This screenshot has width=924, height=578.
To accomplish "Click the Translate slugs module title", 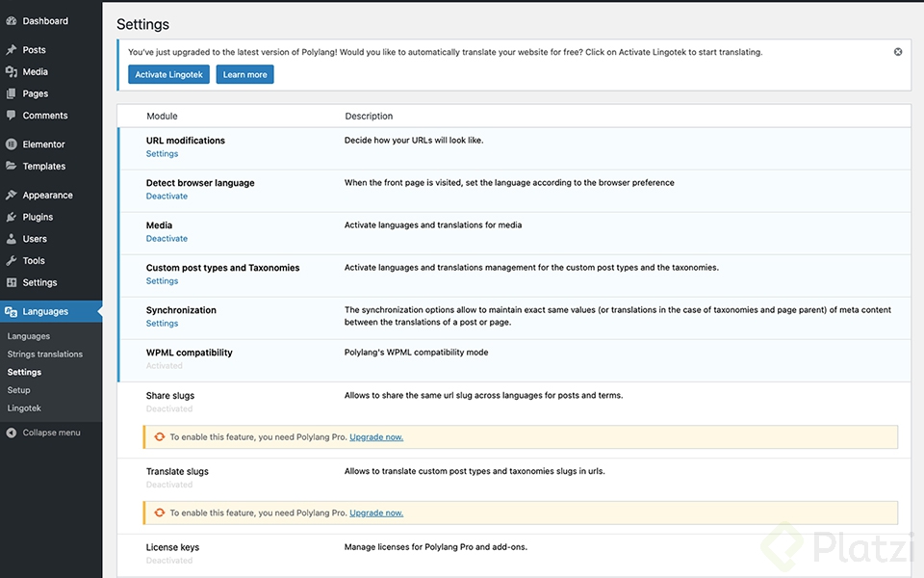I will pyautogui.click(x=177, y=471).
